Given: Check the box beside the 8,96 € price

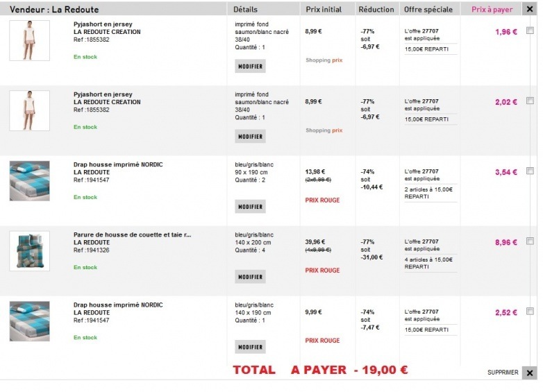Looking at the screenshot, I should pos(531,241).
